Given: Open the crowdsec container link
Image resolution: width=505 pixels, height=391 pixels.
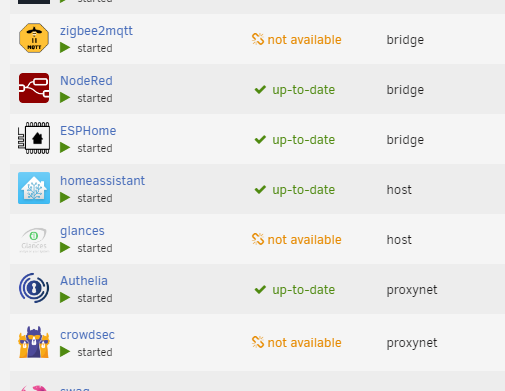Looking at the screenshot, I should click(x=87, y=335).
